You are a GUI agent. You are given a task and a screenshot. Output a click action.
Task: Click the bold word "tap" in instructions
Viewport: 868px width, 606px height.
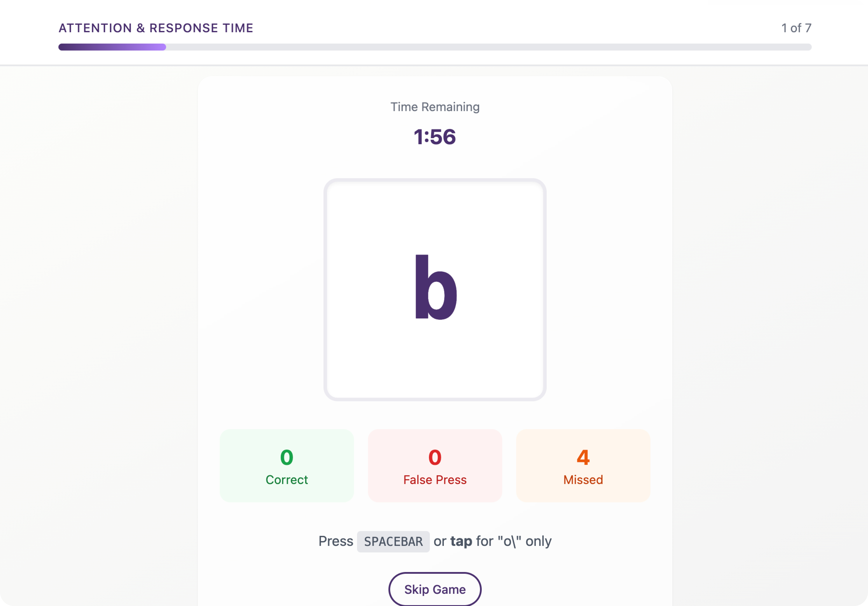coord(461,541)
